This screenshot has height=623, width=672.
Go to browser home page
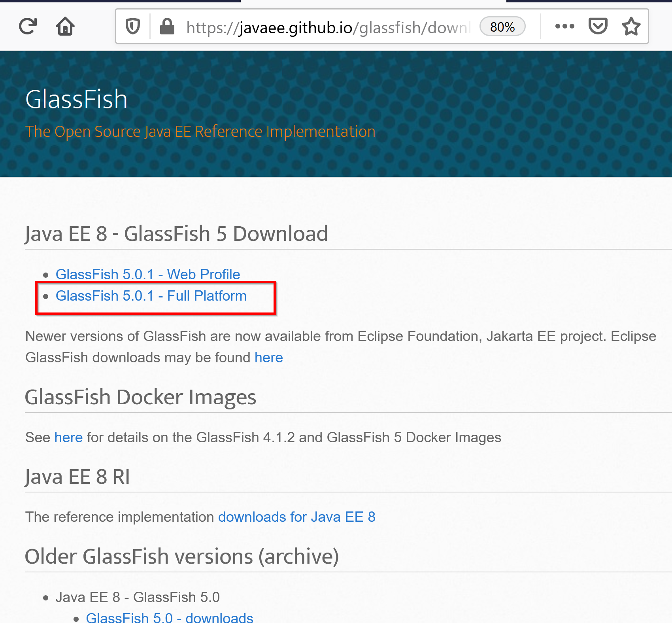pyautogui.click(x=65, y=27)
